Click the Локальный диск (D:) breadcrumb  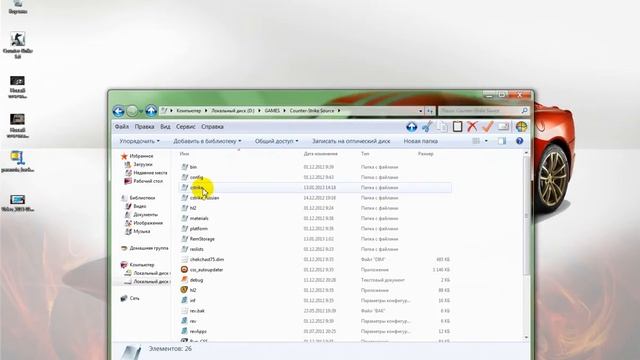(233, 111)
